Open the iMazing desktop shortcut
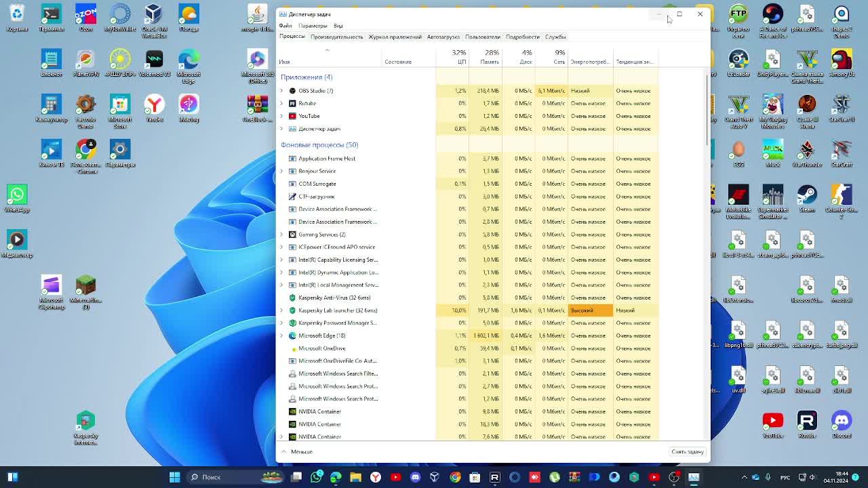This screenshot has width=868, height=488. pyautogui.click(x=189, y=108)
